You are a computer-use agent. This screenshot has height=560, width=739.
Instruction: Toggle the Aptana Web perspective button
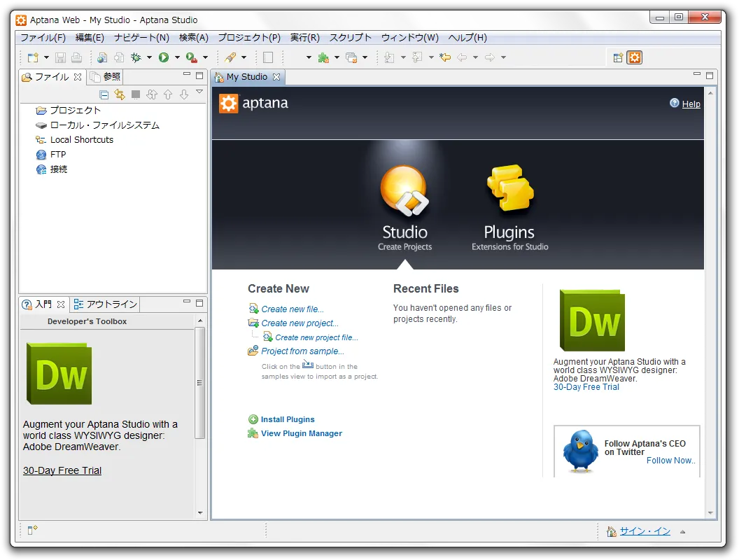point(635,58)
